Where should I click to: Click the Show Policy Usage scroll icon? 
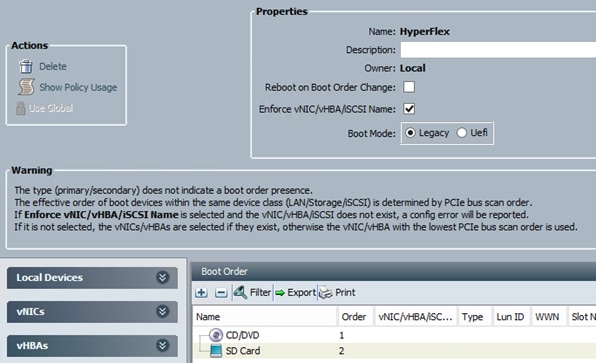pos(26,87)
